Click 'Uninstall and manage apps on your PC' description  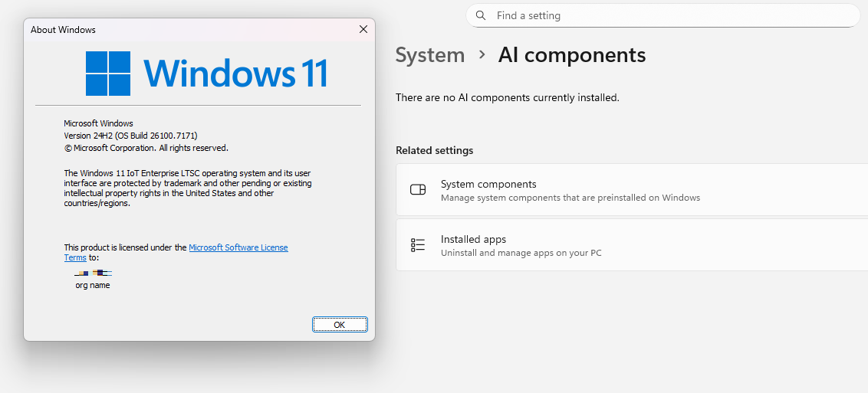(521, 253)
